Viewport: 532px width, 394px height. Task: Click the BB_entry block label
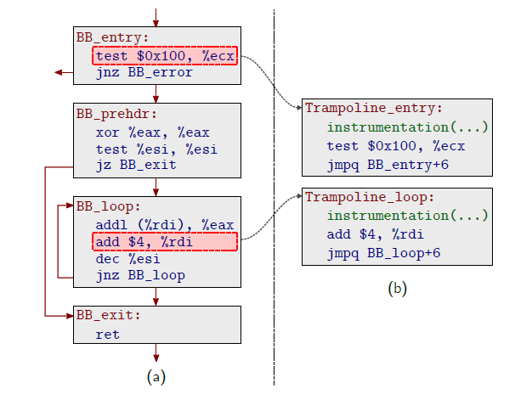pyautogui.click(x=113, y=37)
